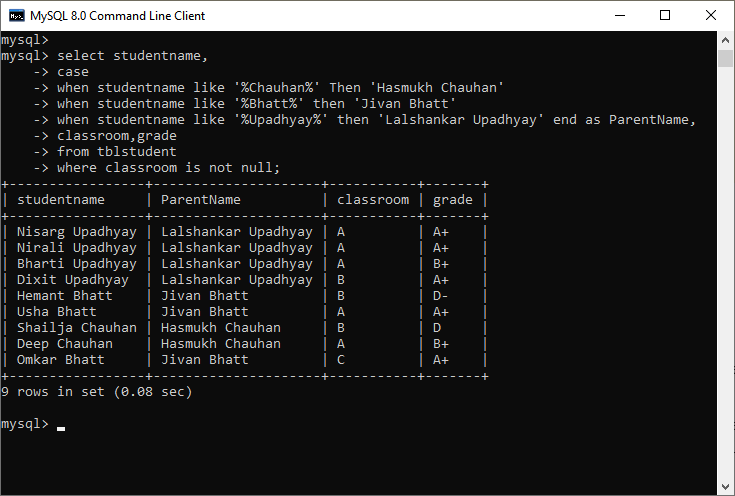Click the blinking cursor at last mysql prompt
Viewport: 735px width, 496px height.
click(61, 425)
